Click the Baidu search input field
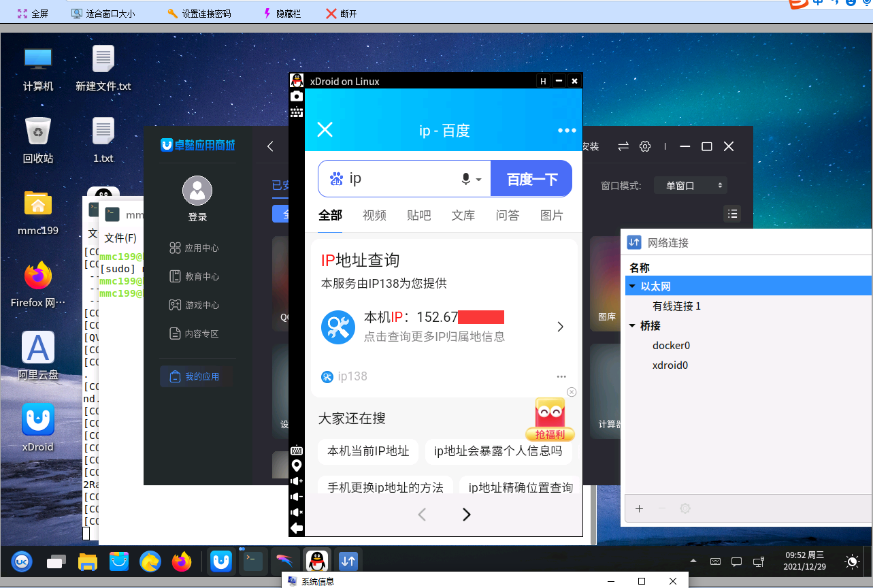The image size is (873, 588). pyautogui.click(x=404, y=179)
